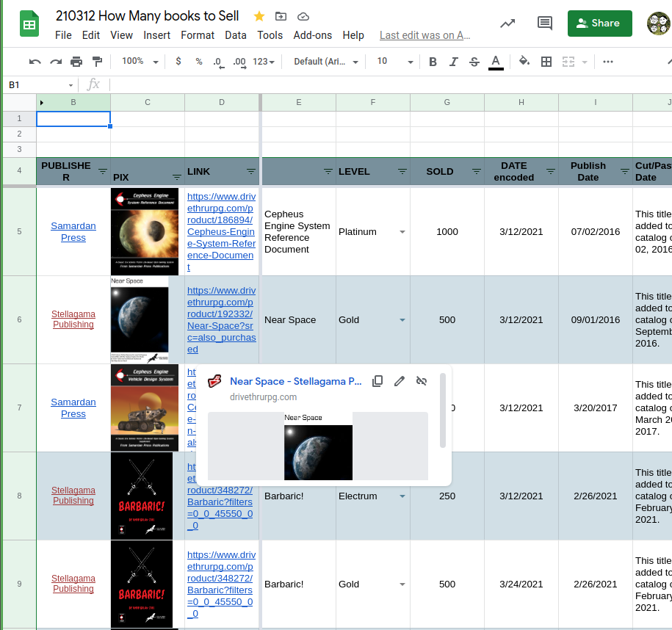This screenshot has width=672, height=630.
Task: Toggle bold formatting
Action: point(433,62)
